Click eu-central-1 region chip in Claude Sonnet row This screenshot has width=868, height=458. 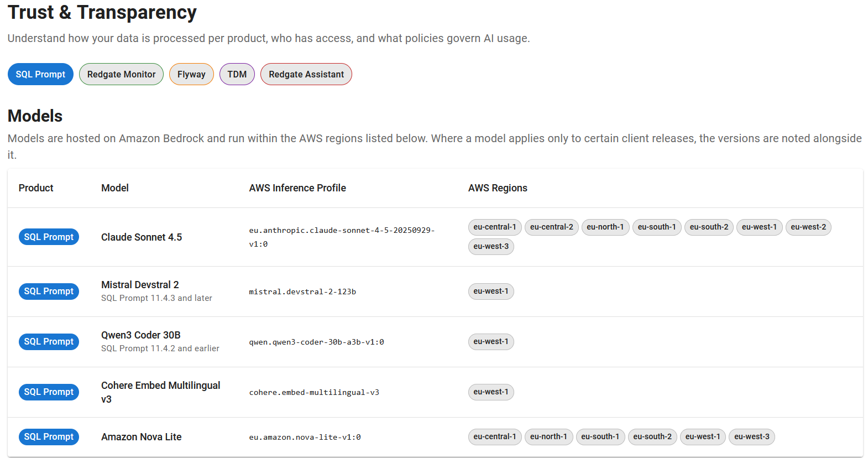(495, 227)
